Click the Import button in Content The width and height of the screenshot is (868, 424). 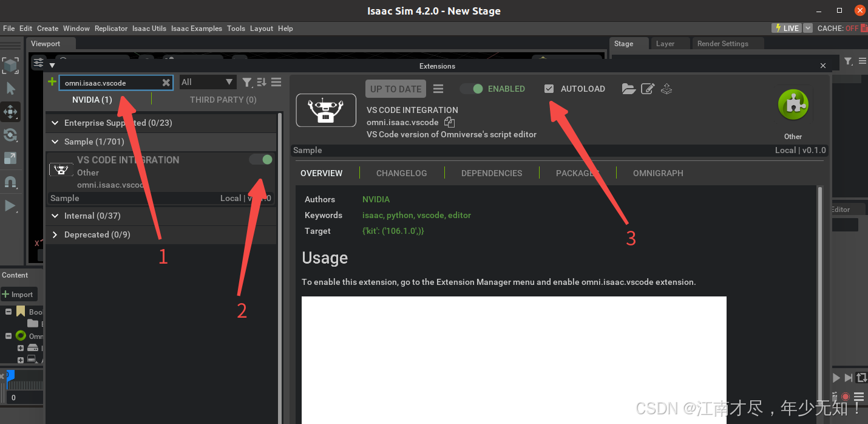(19, 294)
